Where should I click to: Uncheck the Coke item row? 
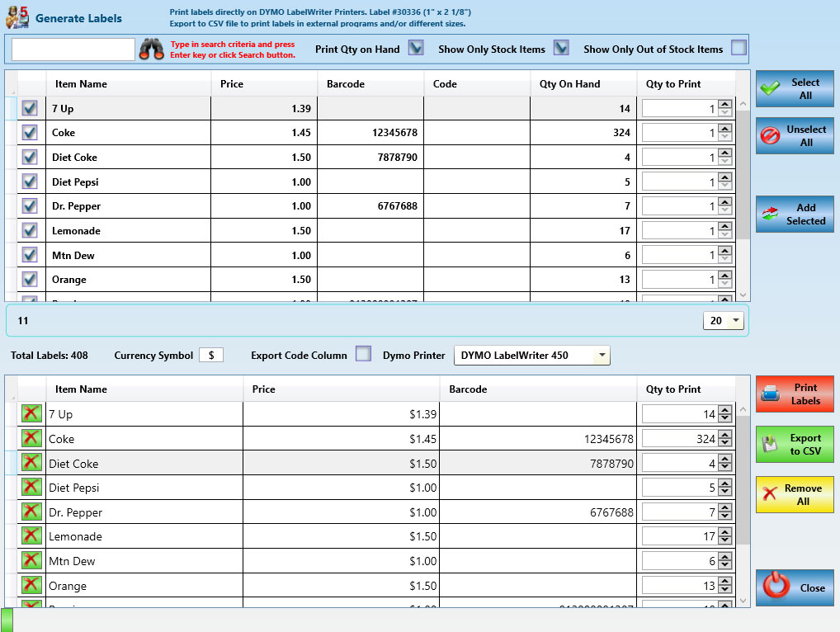coord(30,132)
